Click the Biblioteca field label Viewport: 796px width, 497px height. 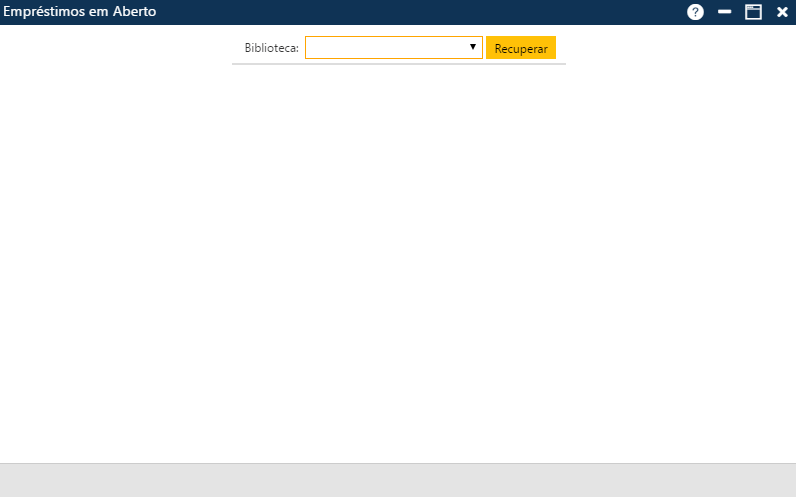pyautogui.click(x=271, y=48)
